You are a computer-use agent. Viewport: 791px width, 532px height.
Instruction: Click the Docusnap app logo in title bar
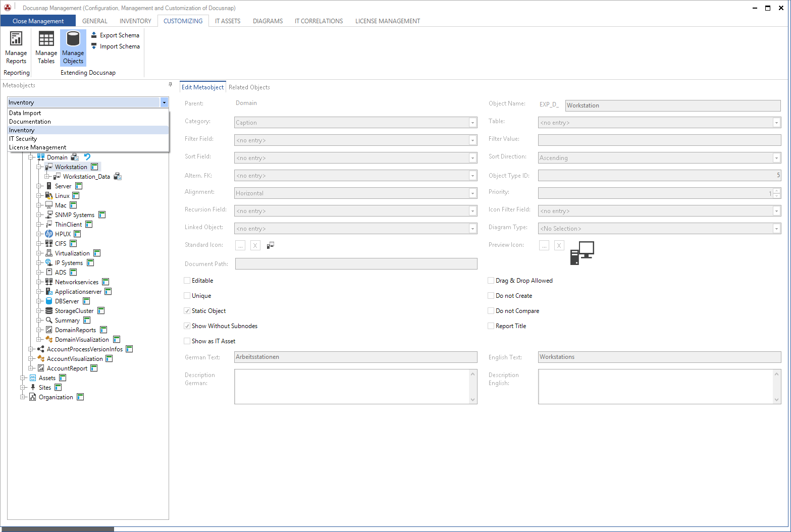point(8,8)
